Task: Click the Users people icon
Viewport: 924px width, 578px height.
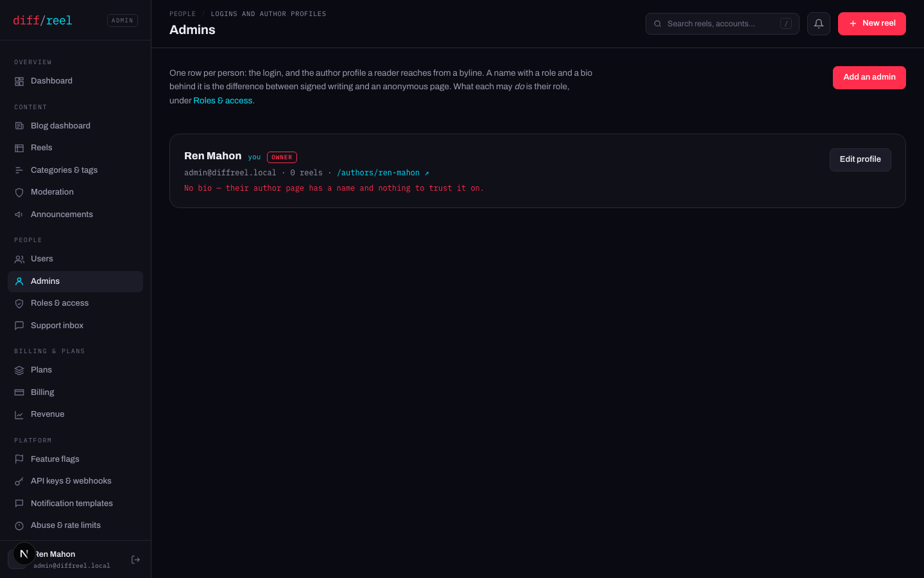Action: (19, 259)
